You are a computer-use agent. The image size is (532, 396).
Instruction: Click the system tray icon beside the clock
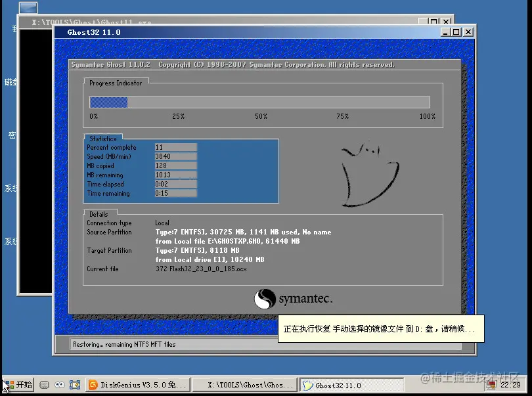tap(491, 385)
